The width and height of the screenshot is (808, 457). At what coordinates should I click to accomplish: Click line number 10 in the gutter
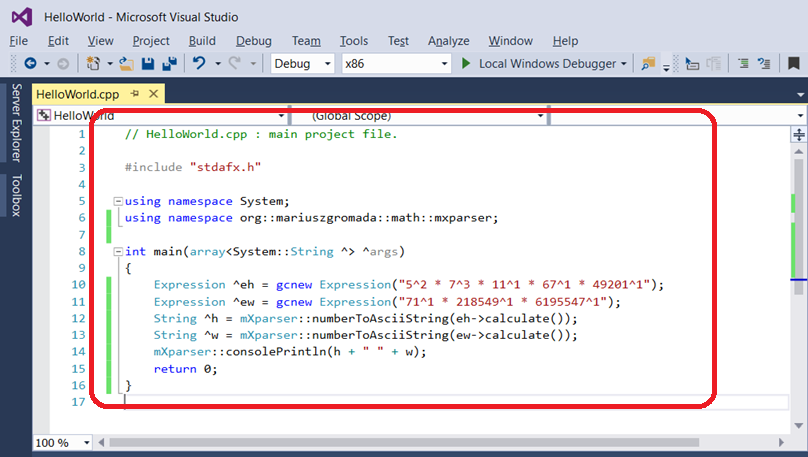click(x=78, y=284)
